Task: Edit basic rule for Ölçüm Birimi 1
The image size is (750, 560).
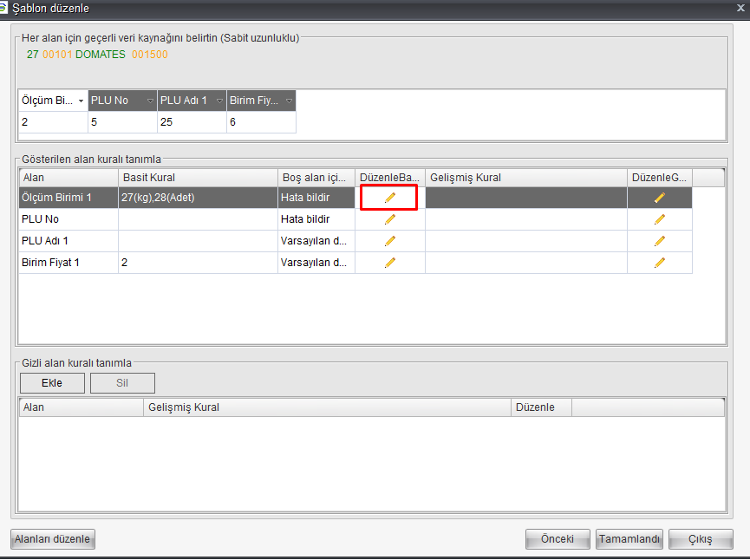Action: [390, 198]
